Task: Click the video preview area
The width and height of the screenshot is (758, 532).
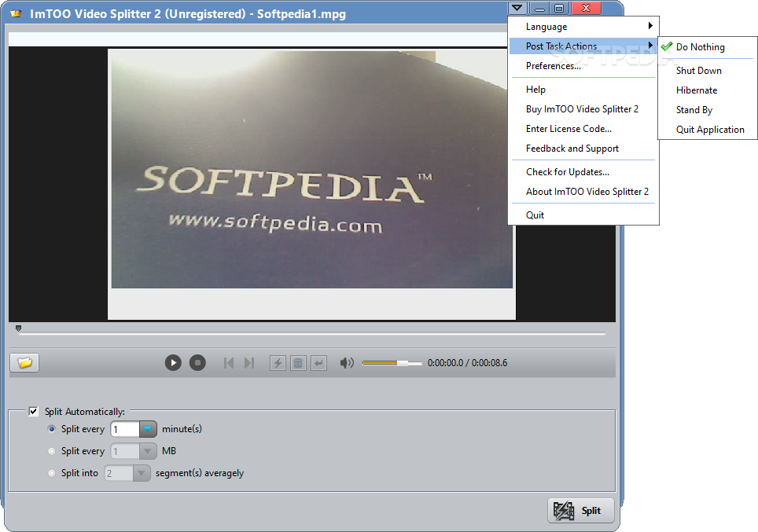Action: point(312,184)
